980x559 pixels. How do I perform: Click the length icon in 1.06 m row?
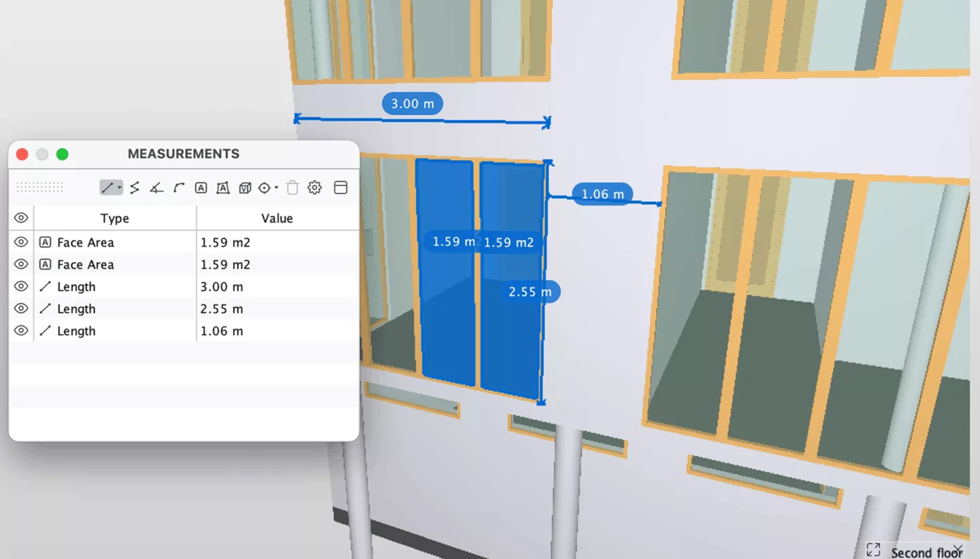coord(45,331)
